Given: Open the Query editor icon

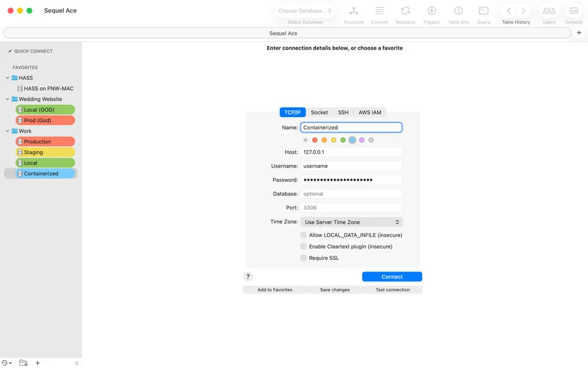Looking at the screenshot, I should 483,11.
